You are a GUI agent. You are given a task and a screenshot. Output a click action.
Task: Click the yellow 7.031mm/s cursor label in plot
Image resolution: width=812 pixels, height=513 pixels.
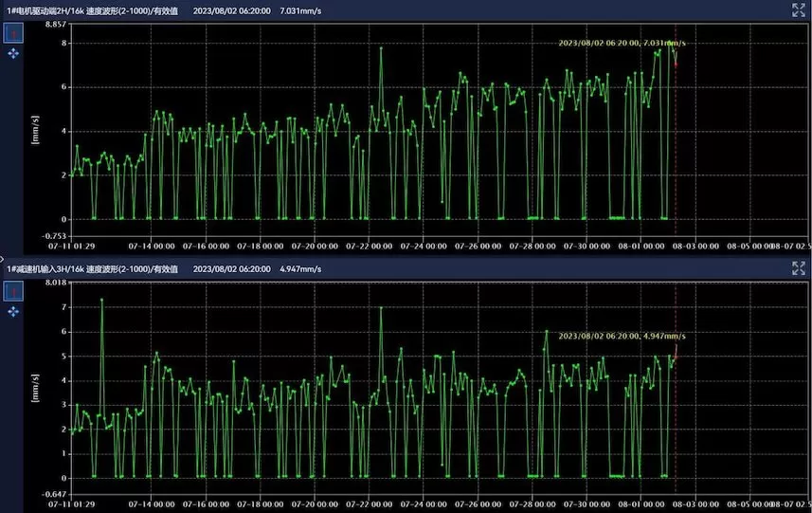click(x=622, y=43)
